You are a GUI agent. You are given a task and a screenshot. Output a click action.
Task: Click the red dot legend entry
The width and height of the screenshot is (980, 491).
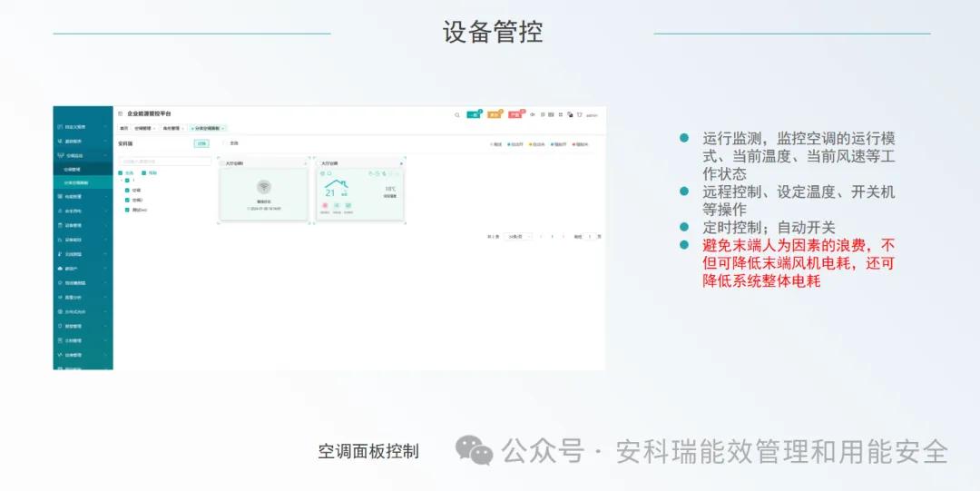pyautogui.click(x=580, y=144)
